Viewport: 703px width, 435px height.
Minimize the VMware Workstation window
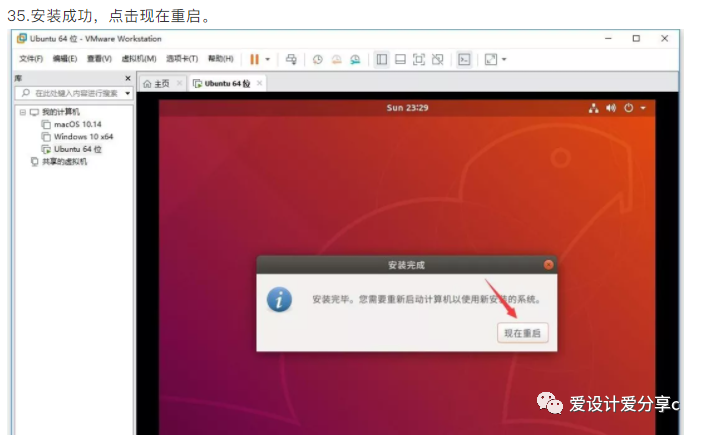[x=608, y=39]
